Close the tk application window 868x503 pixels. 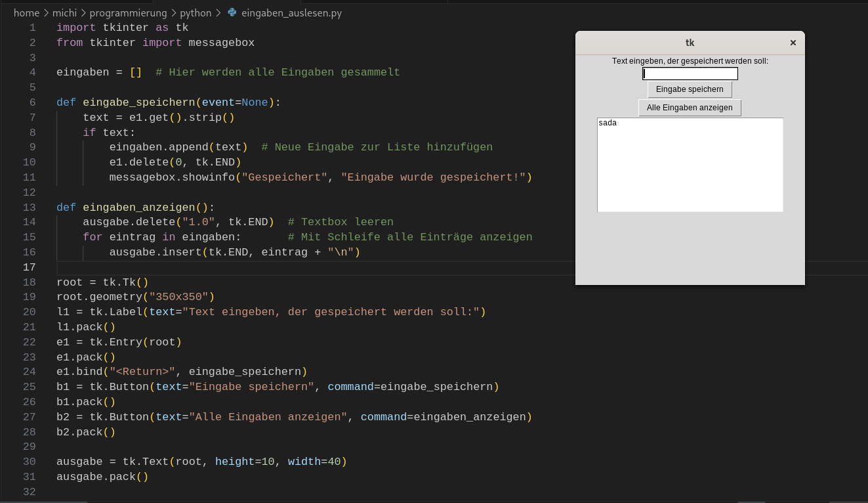(793, 42)
